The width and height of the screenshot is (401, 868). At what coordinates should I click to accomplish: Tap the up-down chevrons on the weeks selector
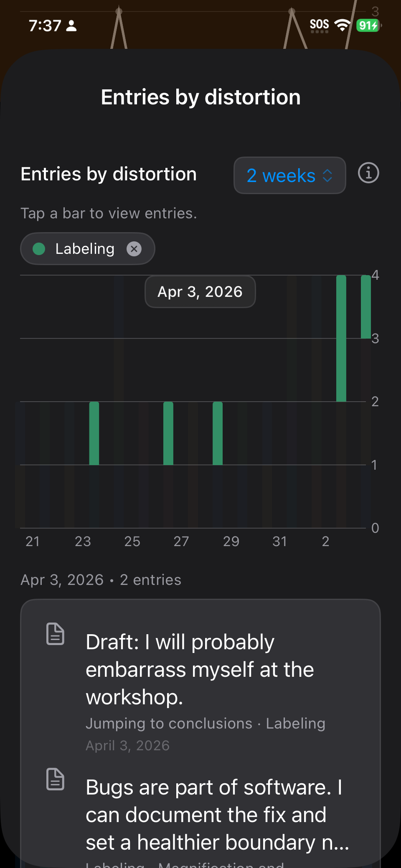tap(328, 176)
